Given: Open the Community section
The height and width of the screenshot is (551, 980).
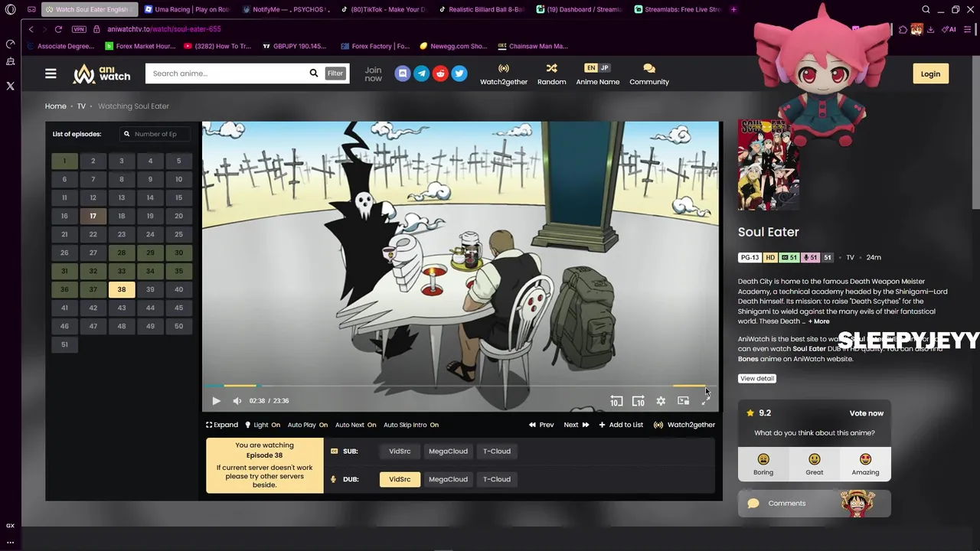Looking at the screenshot, I should point(649,74).
